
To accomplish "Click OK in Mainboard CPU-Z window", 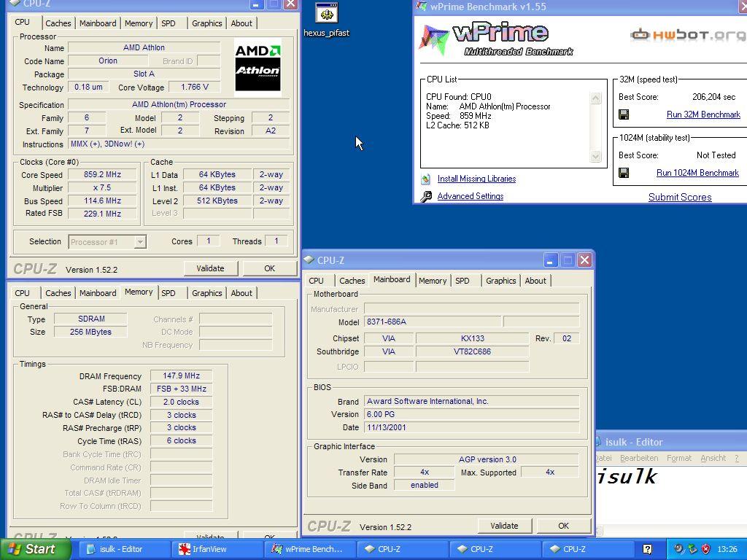I will coord(564,526).
